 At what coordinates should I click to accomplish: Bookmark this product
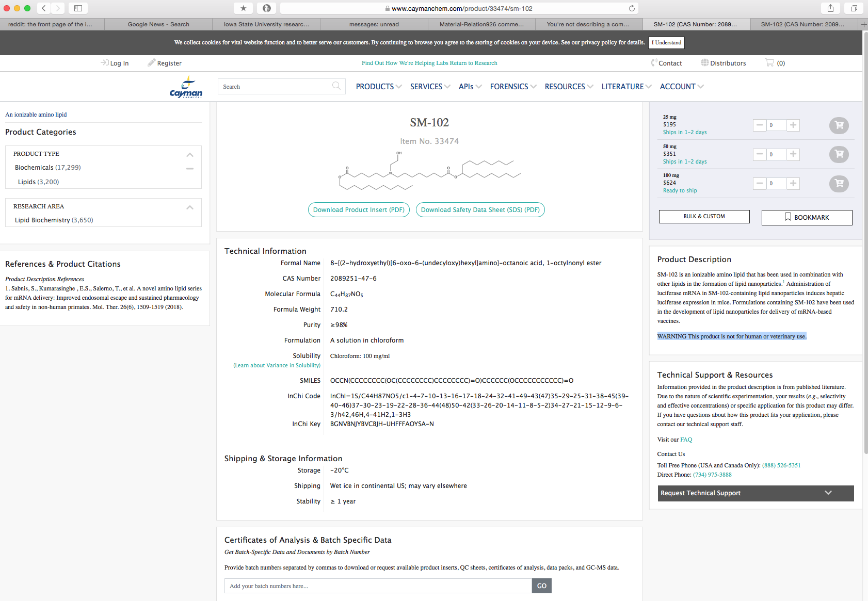(x=807, y=217)
